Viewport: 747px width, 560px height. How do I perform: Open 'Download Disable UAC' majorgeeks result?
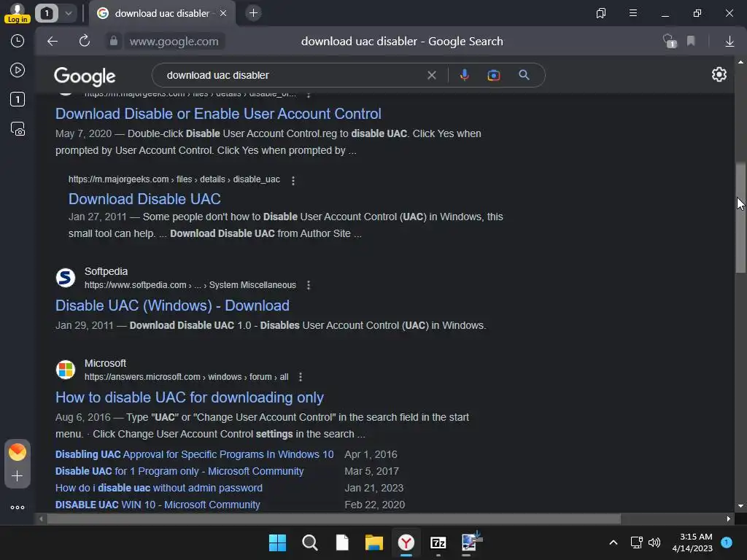pos(144,199)
